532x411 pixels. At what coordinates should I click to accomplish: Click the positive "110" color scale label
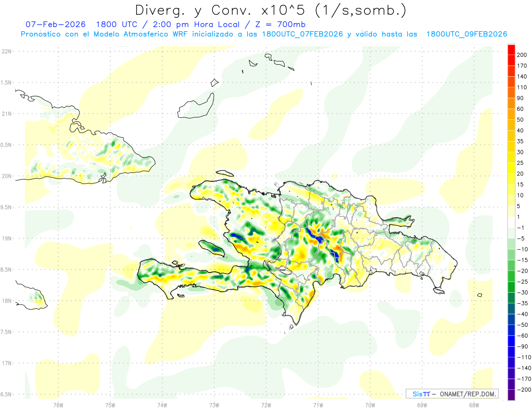coord(522,87)
